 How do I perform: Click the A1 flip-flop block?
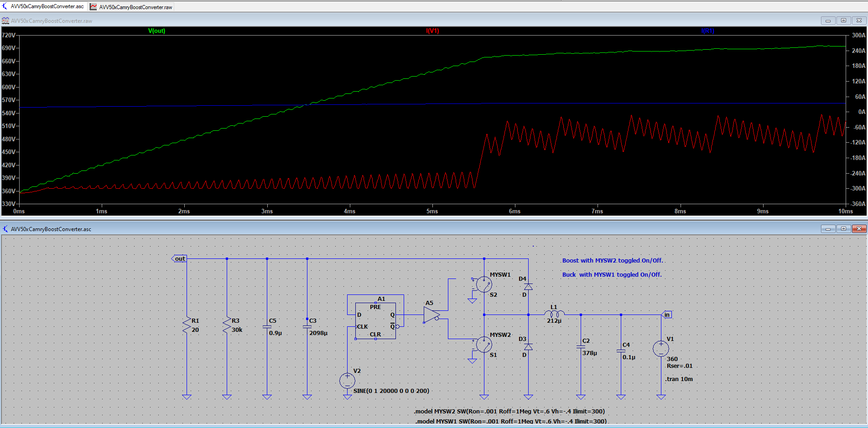[x=375, y=320]
